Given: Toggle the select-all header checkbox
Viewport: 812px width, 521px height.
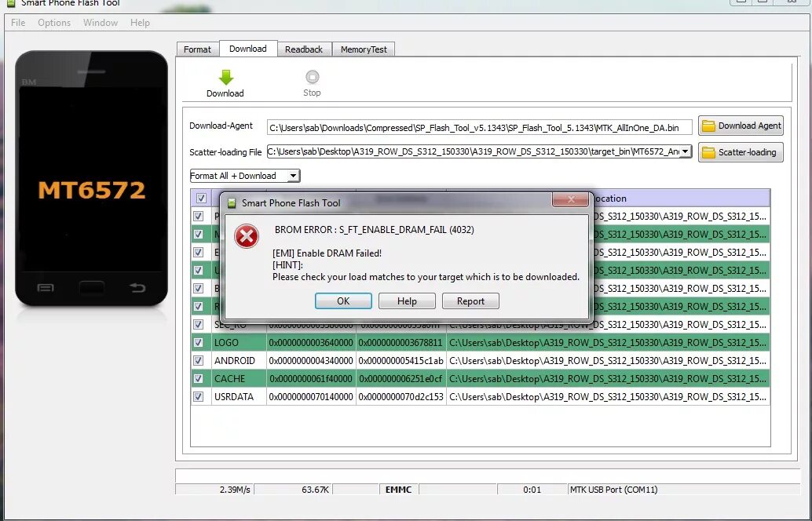Looking at the screenshot, I should tap(202, 199).
